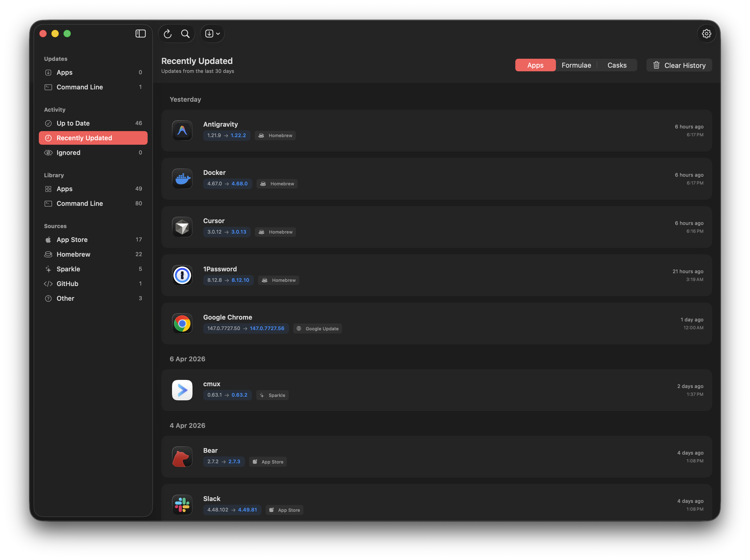Open the search magnifier icon

185,34
